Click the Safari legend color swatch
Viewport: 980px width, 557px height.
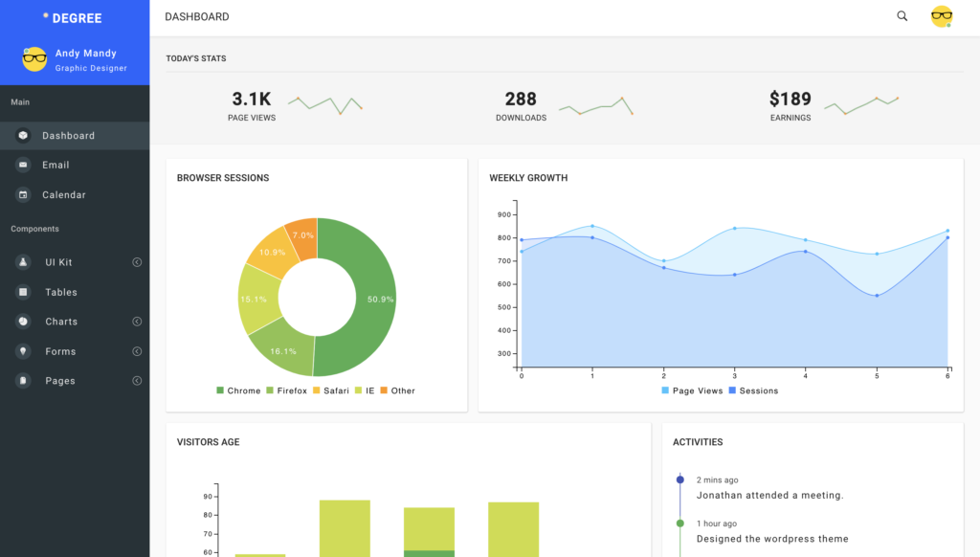click(316, 390)
